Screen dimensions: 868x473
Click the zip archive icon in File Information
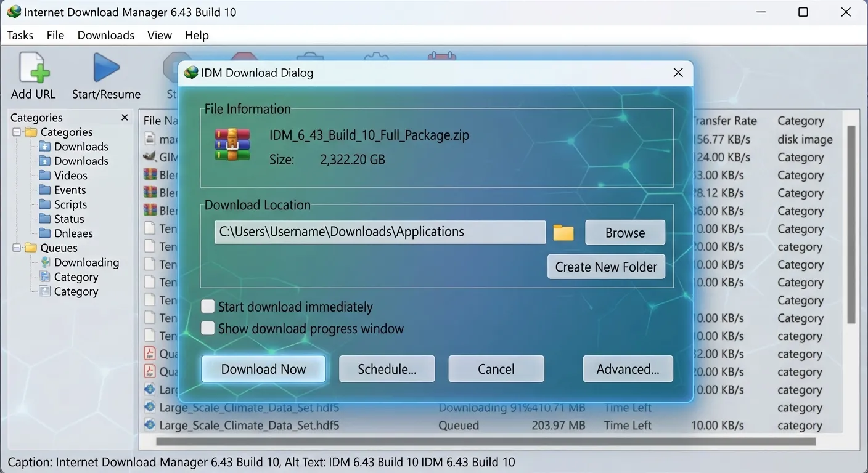point(232,145)
